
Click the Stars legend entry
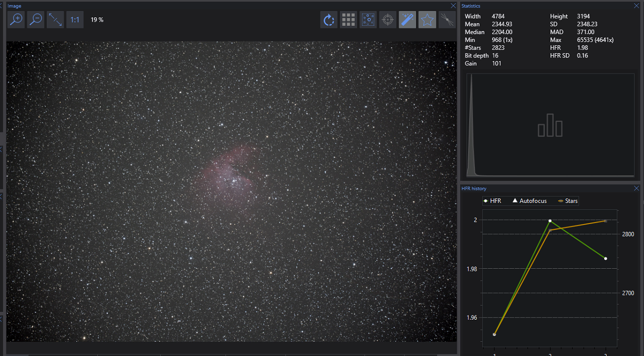(x=568, y=201)
